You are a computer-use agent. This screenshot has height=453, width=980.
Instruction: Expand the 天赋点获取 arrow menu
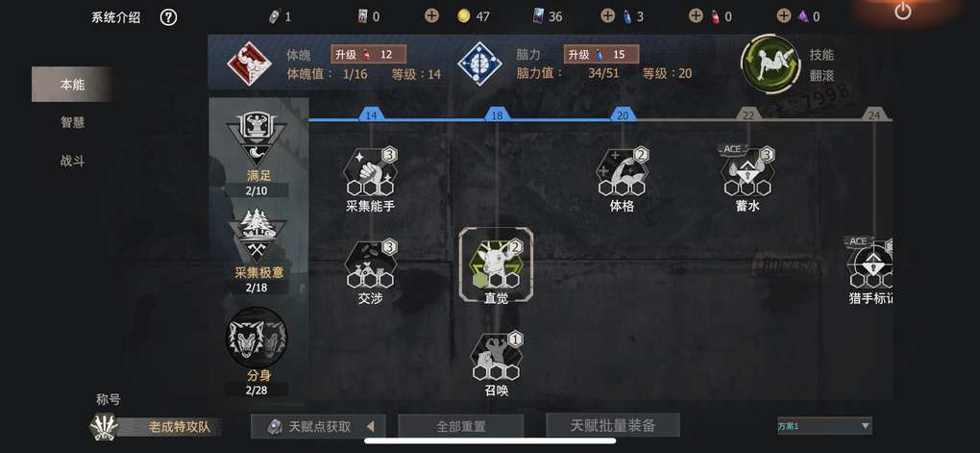coord(371,427)
